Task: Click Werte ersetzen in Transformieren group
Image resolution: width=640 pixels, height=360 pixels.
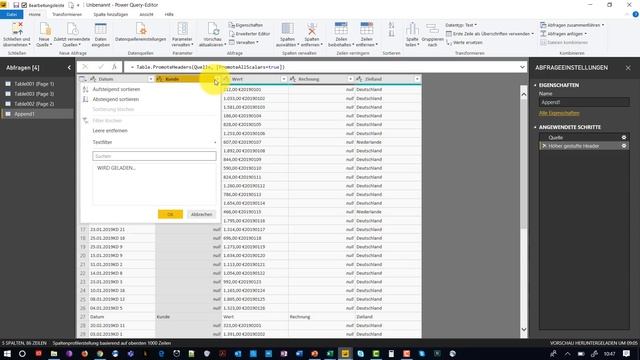Action: pos(464,42)
